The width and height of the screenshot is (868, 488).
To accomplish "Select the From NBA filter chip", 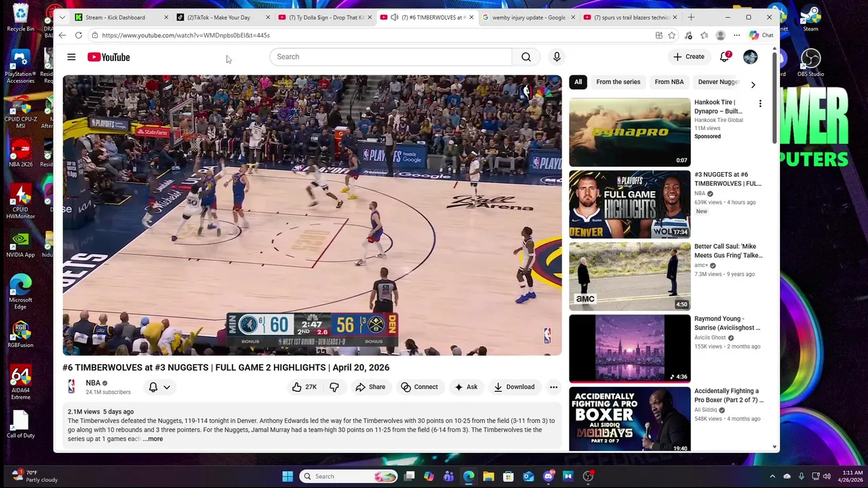I will click(x=669, y=82).
